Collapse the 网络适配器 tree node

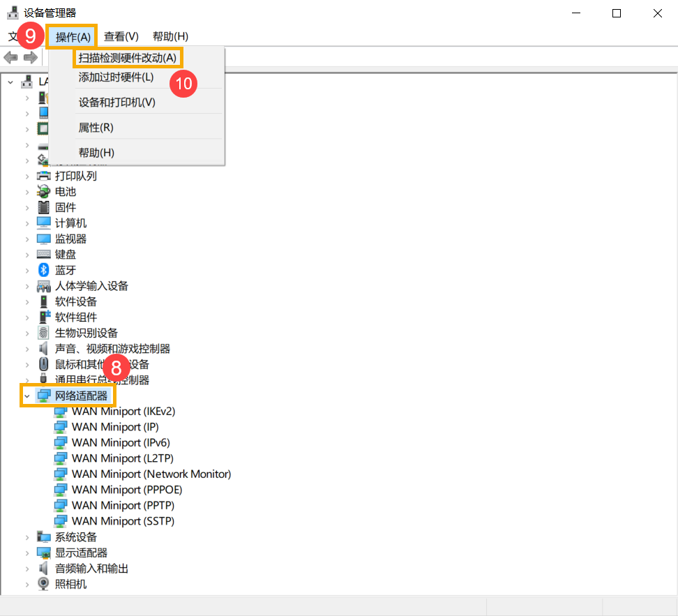tap(27, 395)
